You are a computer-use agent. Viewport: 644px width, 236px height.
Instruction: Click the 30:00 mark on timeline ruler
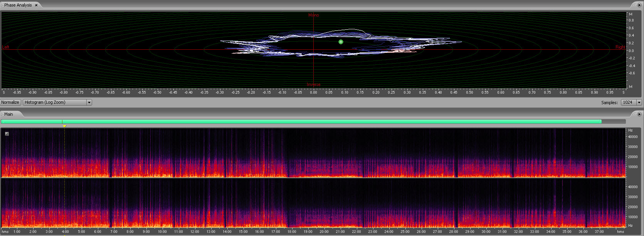(486, 231)
